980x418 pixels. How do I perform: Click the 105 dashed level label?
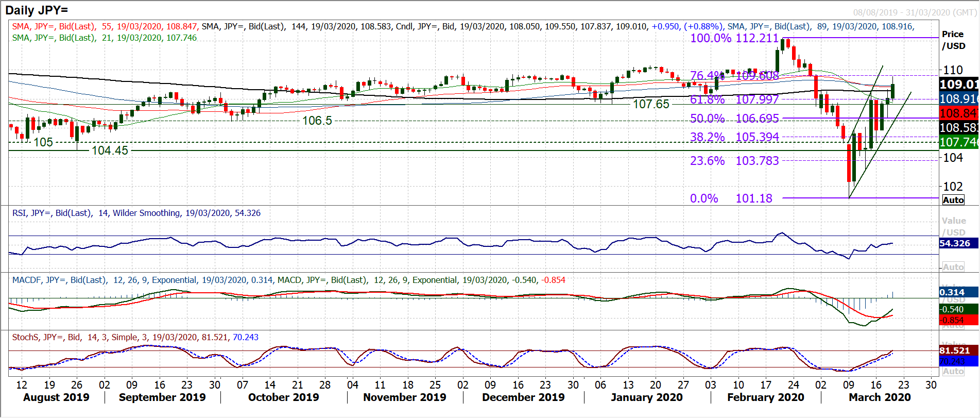coord(43,142)
